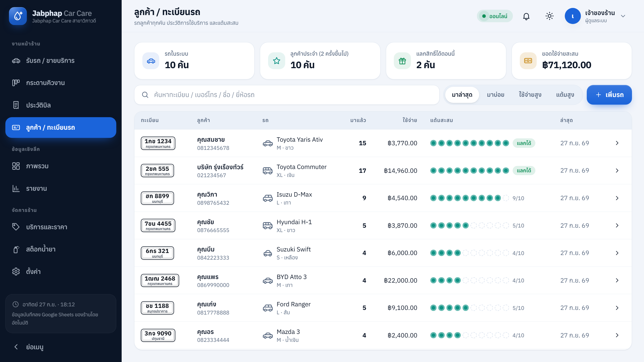Click the cash icon on ยอดใช้จ่ายสะสม card
The image size is (644, 362).
pyautogui.click(x=528, y=61)
